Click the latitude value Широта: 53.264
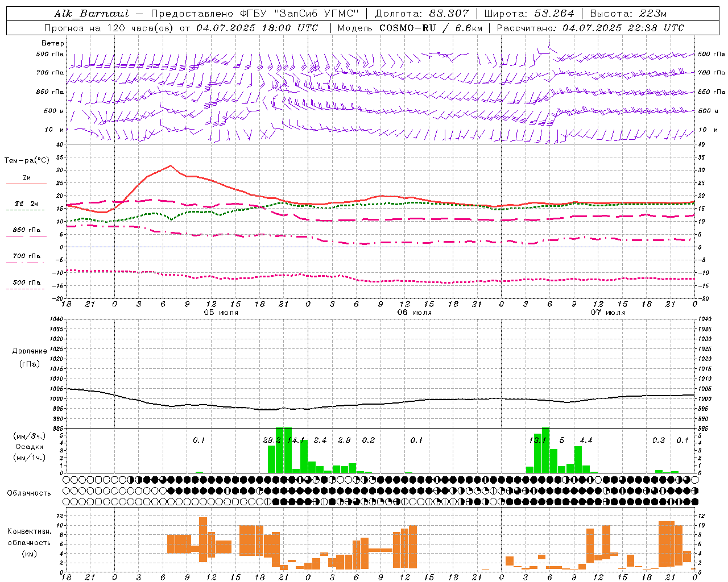Image resolution: width=728 pixels, height=582 pixels. point(529,14)
